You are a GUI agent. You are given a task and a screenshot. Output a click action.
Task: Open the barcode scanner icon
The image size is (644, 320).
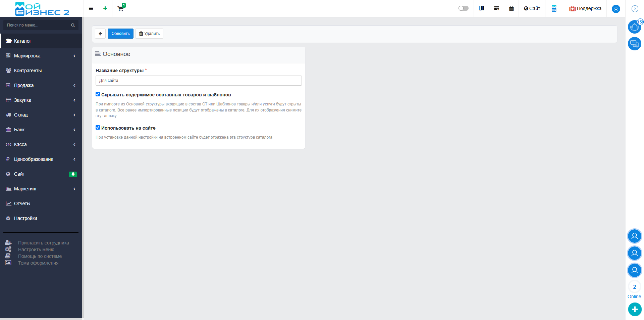pyautogui.click(x=481, y=8)
